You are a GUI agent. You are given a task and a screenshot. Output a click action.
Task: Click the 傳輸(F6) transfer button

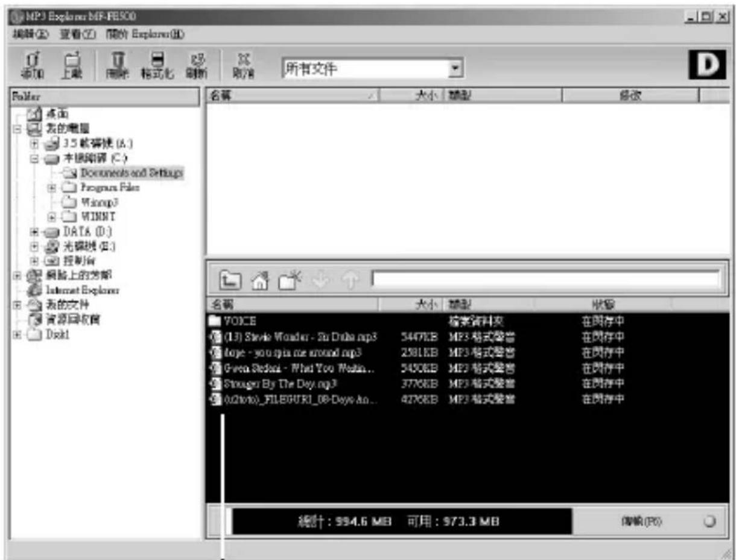point(650,522)
